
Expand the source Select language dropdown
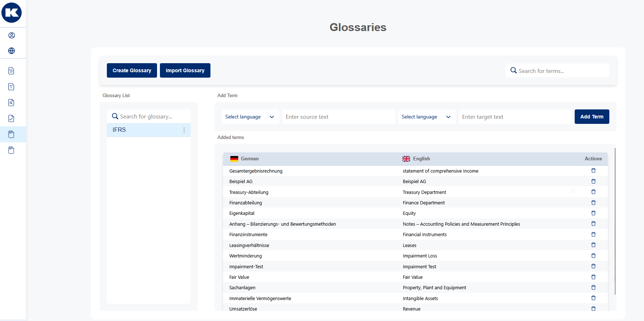(x=250, y=117)
